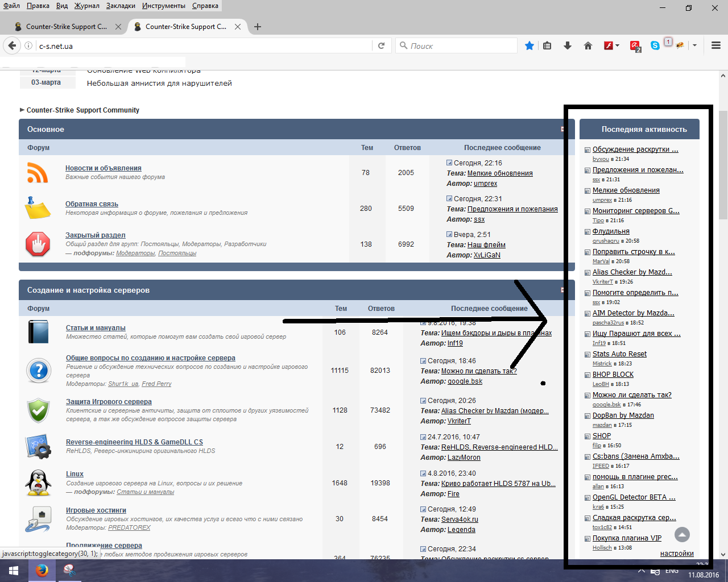
Task: Open the Firefox hamburger menu
Action: [716, 46]
